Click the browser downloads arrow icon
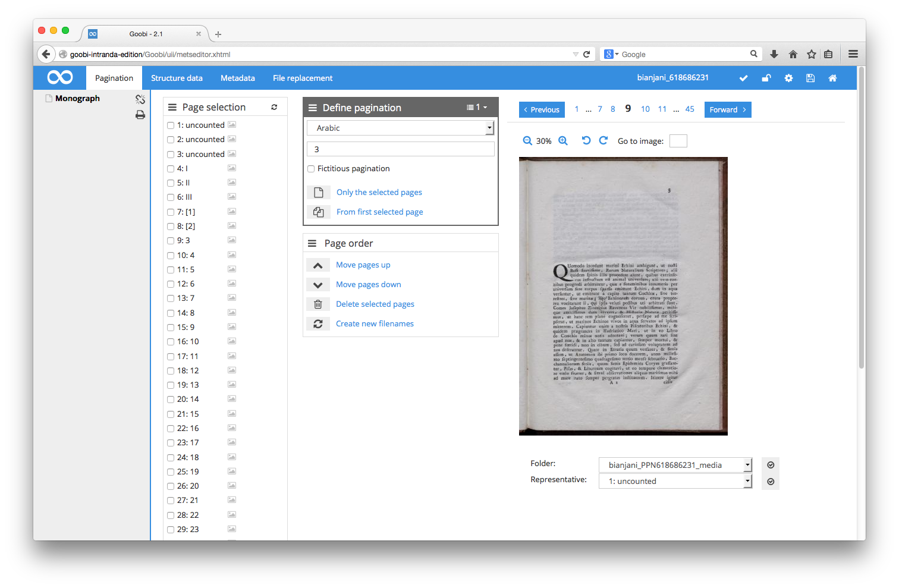This screenshot has width=899, height=588. click(x=774, y=54)
